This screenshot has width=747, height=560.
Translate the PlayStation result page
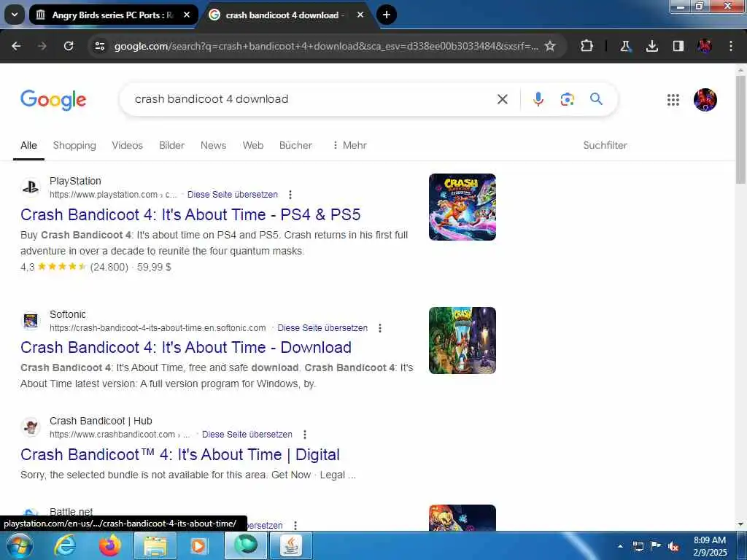click(233, 194)
